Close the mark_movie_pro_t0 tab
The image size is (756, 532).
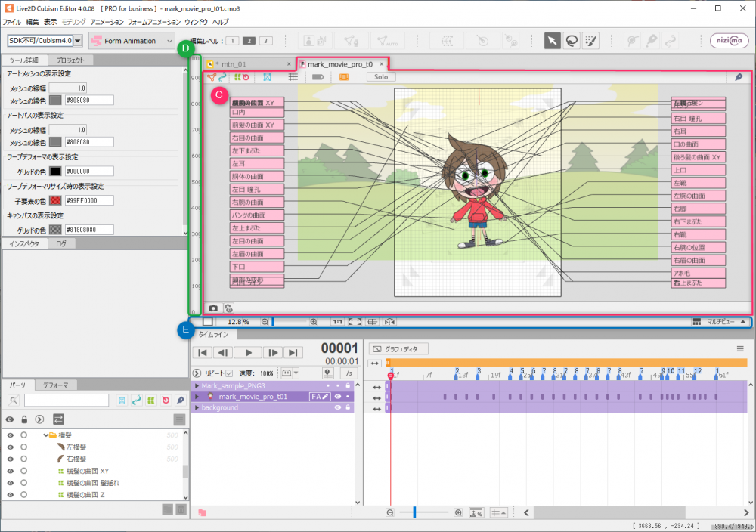point(381,64)
